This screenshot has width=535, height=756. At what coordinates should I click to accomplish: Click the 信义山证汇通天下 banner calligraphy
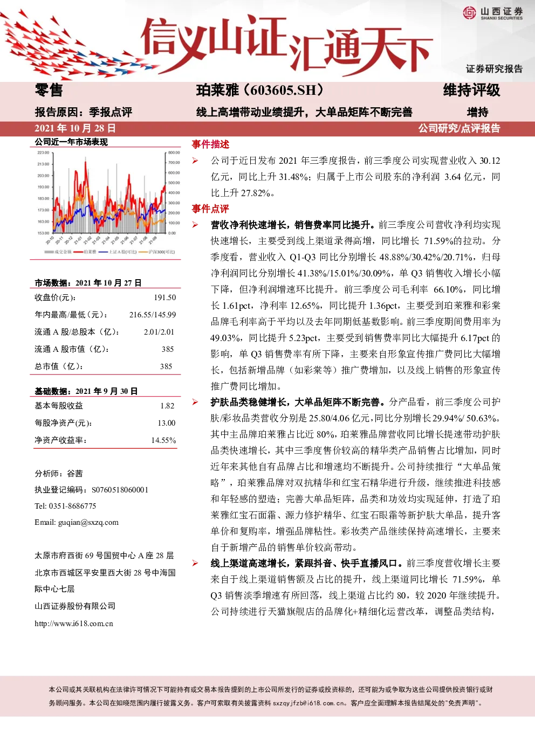point(286,47)
